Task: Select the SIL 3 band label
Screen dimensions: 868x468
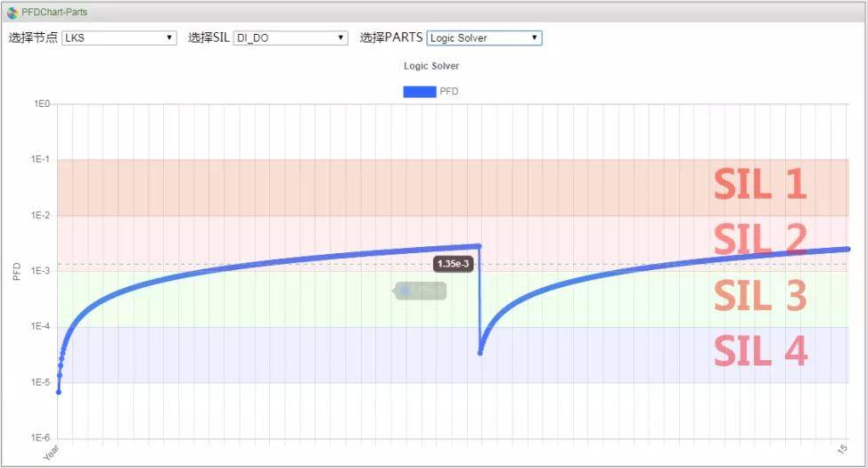Action: tap(759, 296)
